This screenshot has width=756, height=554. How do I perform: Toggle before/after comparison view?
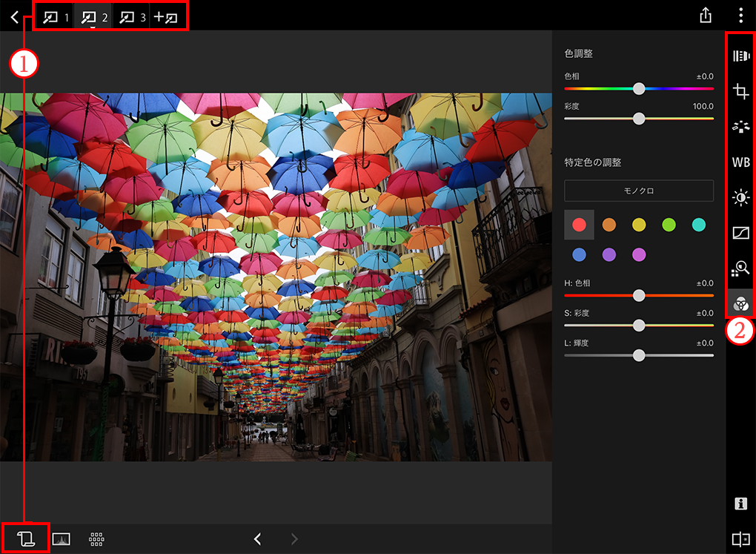point(740,539)
